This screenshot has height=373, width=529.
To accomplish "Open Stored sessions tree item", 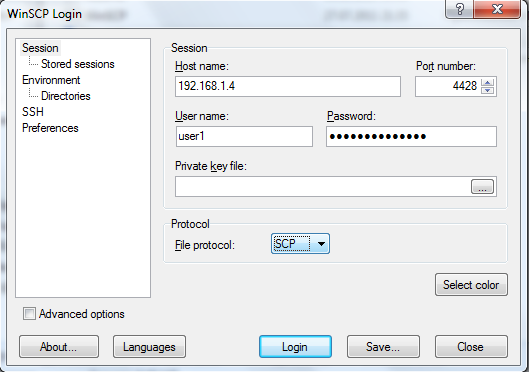I will 78,64.
